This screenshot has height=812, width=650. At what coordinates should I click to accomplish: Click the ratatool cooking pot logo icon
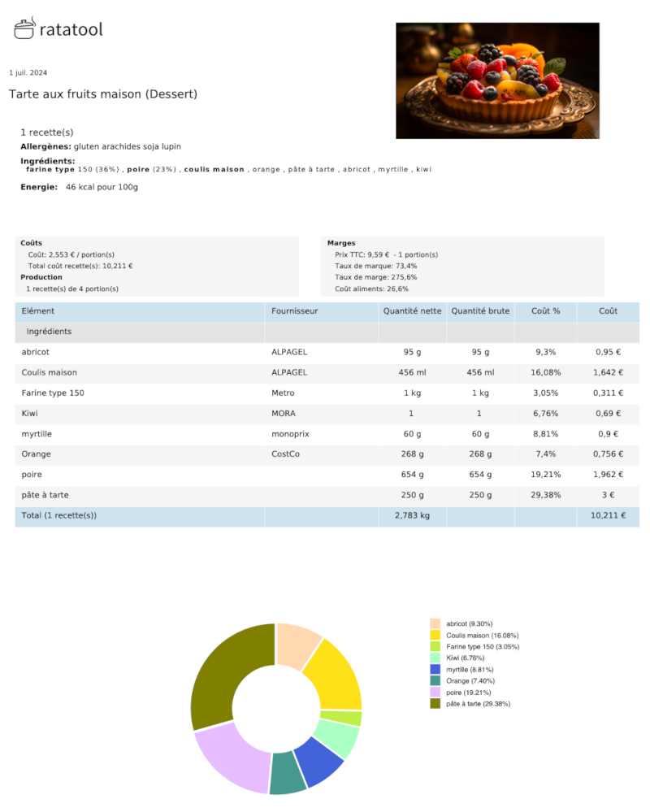point(25,28)
